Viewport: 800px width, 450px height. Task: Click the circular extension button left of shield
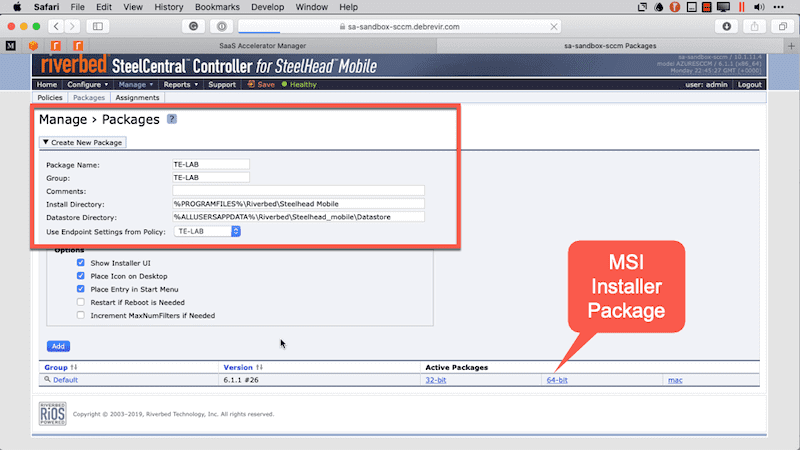click(193, 27)
